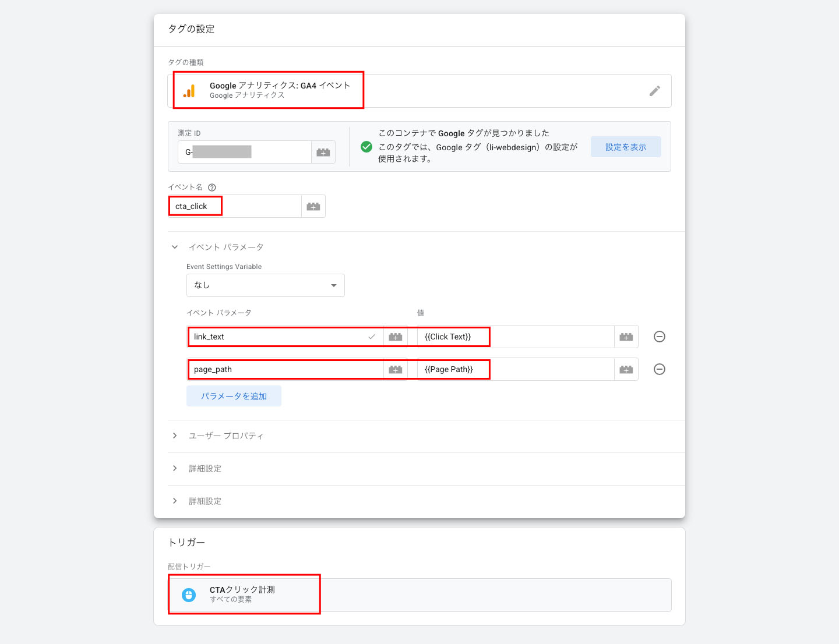Open help icon next to イベント名
The height and width of the screenshot is (644, 839).
(x=212, y=187)
